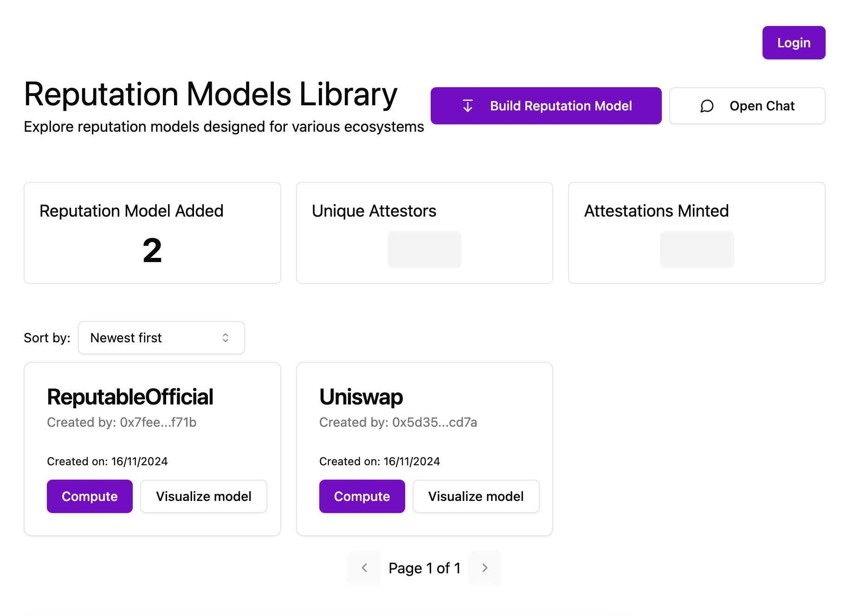Select the ReputableOfficial card title

tap(130, 397)
